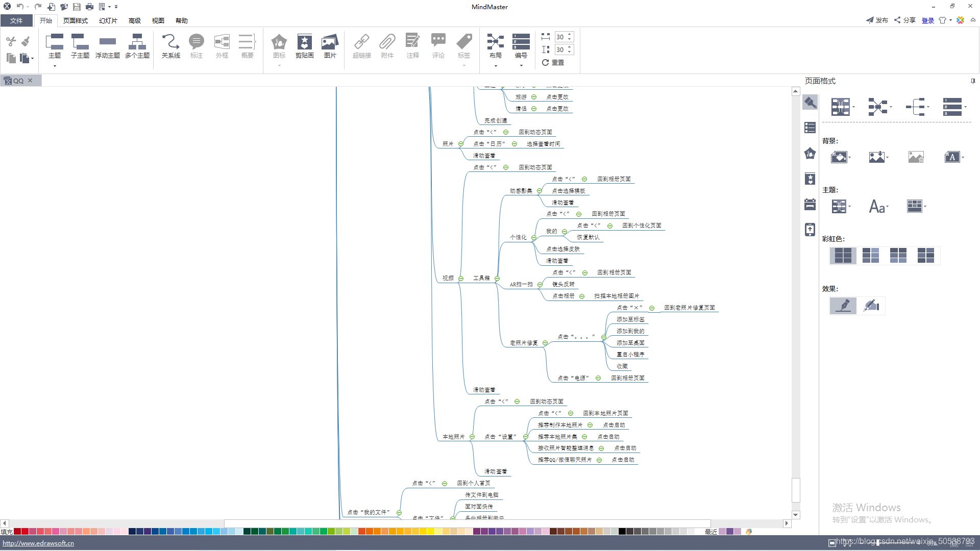The height and width of the screenshot is (551, 980).
Task: Open the 页面样式 ribbon tab
Action: click(75, 21)
